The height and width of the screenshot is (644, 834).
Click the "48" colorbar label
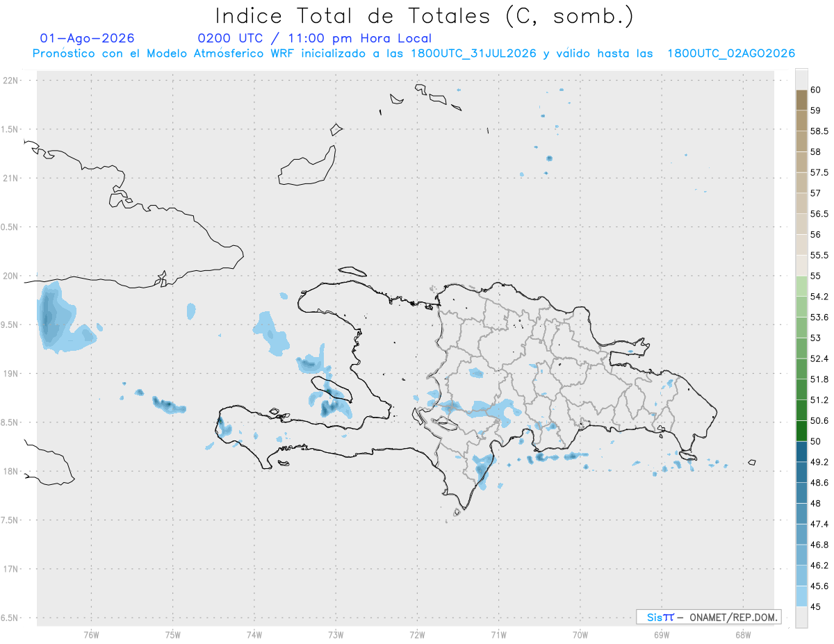click(815, 504)
